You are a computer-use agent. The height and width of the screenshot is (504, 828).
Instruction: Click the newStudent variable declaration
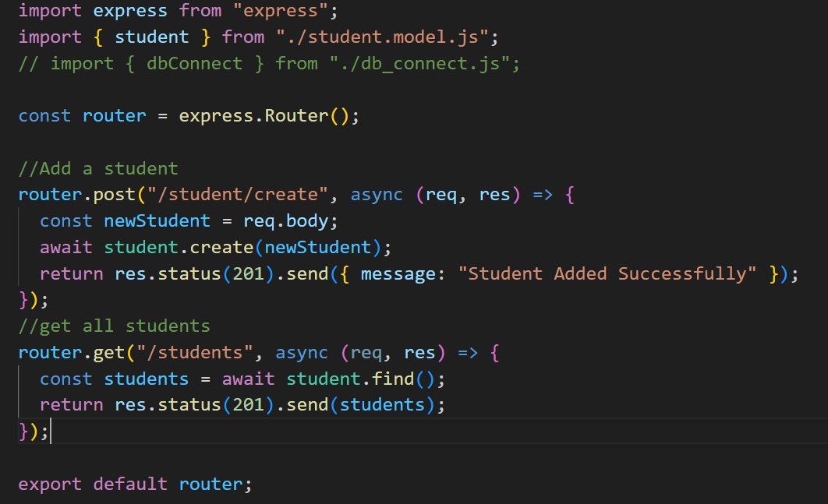pyautogui.click(x=157, y=221)
